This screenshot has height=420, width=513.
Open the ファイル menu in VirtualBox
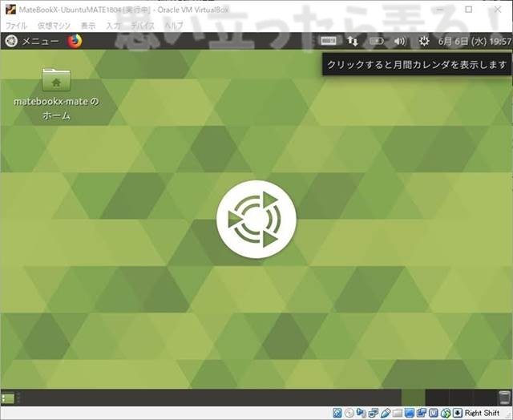click(x=16, y=26)
